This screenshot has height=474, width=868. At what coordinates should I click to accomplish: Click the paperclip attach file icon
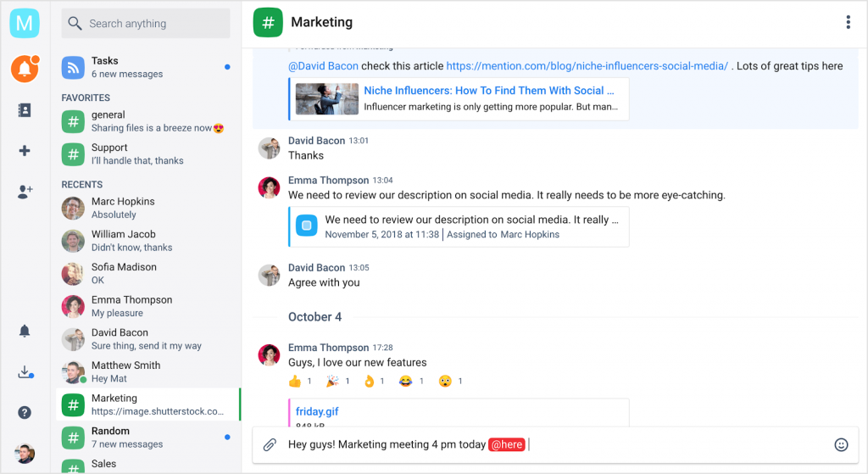tap(270, 444)
